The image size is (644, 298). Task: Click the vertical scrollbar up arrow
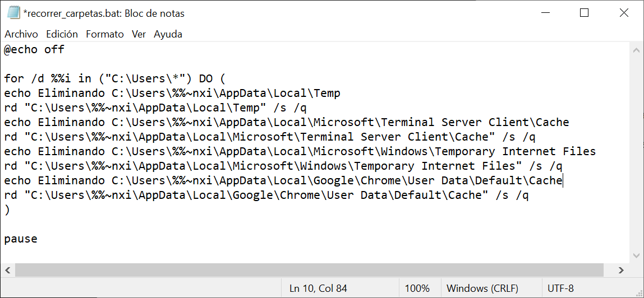[636, 50]
